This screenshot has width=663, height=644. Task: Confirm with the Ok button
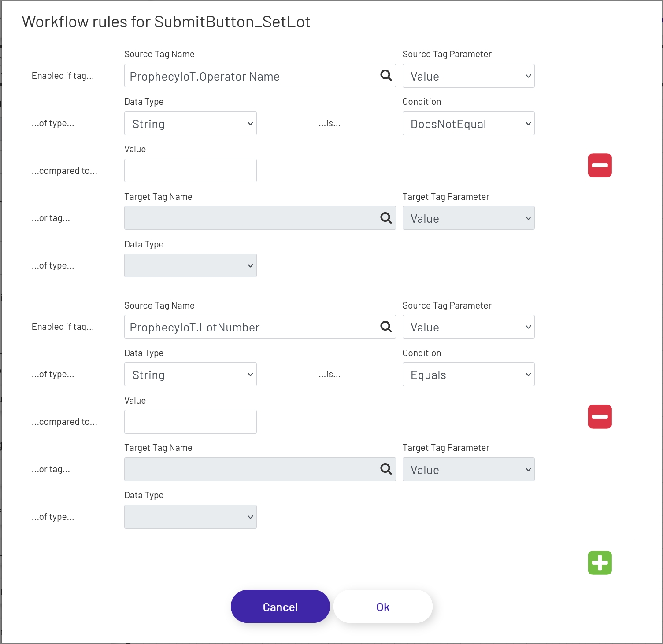[382, 606]
